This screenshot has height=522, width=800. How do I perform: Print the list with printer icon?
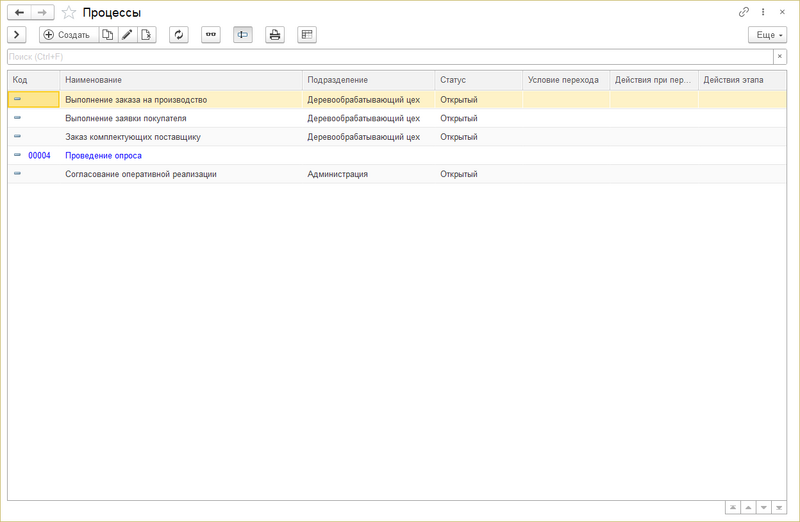[275, 35]
